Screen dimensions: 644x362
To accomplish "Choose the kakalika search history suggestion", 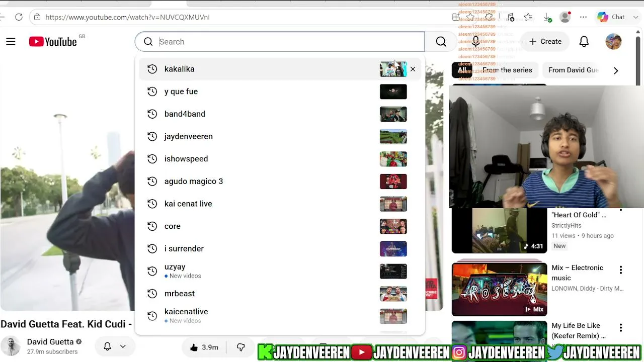I will (x=280, y=69).
